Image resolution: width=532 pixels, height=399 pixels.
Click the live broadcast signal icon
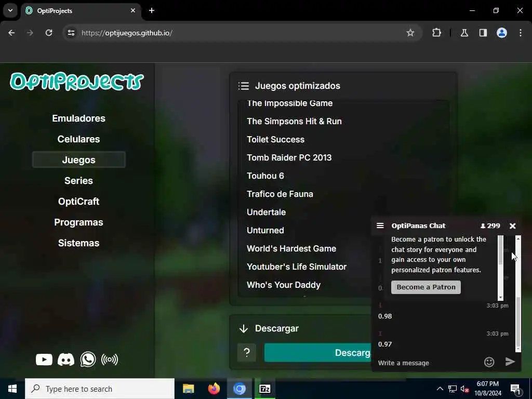click(110, 360)
